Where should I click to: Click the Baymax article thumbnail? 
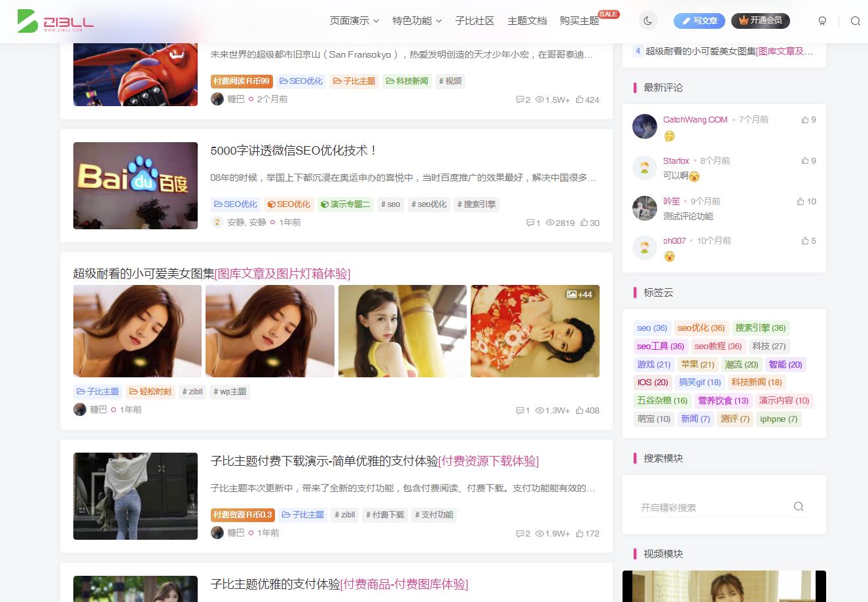(136, 75)
